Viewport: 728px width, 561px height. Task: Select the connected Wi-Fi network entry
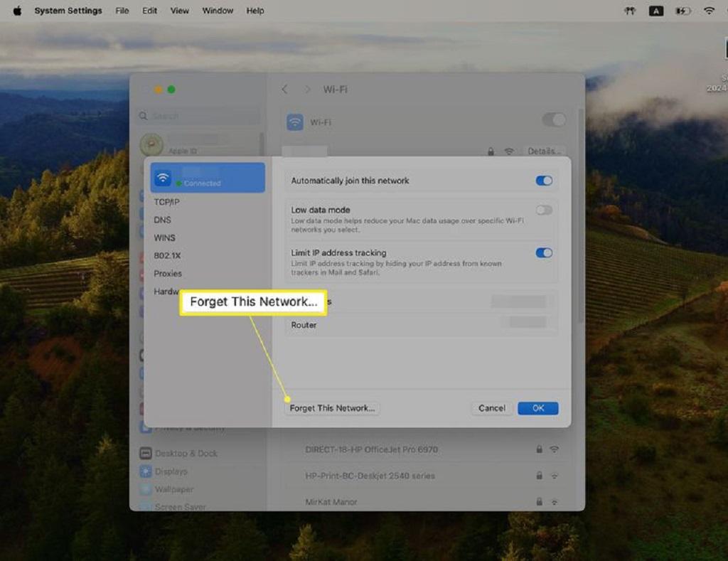(208, 178)
